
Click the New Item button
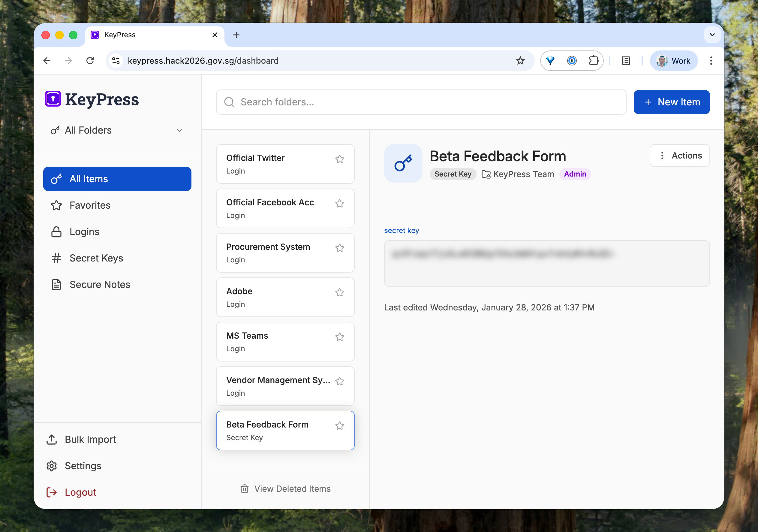coord(672,102)
